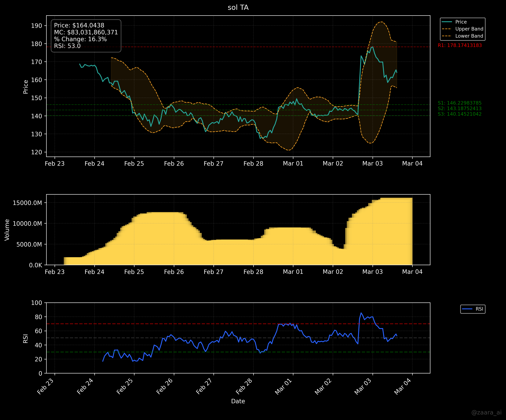Image resolution: width=506 pixels, height=420 pixels.
Task: Click the MC market cap text
Action: click(x=86, y=32)
